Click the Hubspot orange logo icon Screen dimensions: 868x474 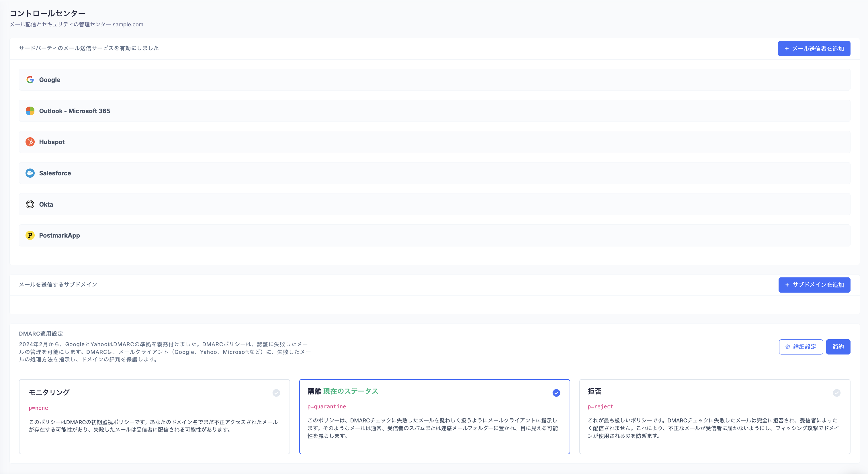(30, 142)
